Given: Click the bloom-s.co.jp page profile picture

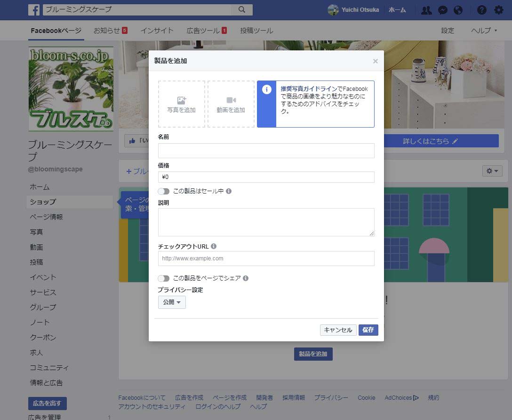Looking at the screenshot, I should [71, 89].
